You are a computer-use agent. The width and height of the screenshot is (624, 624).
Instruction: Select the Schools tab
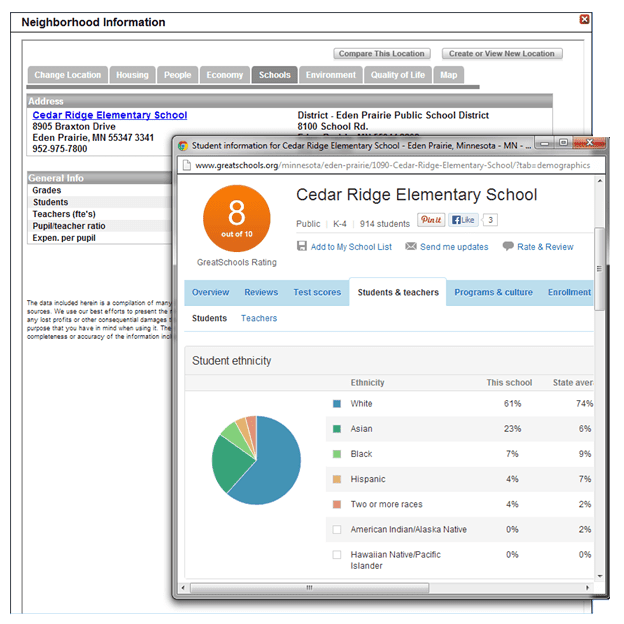point(275,75)
